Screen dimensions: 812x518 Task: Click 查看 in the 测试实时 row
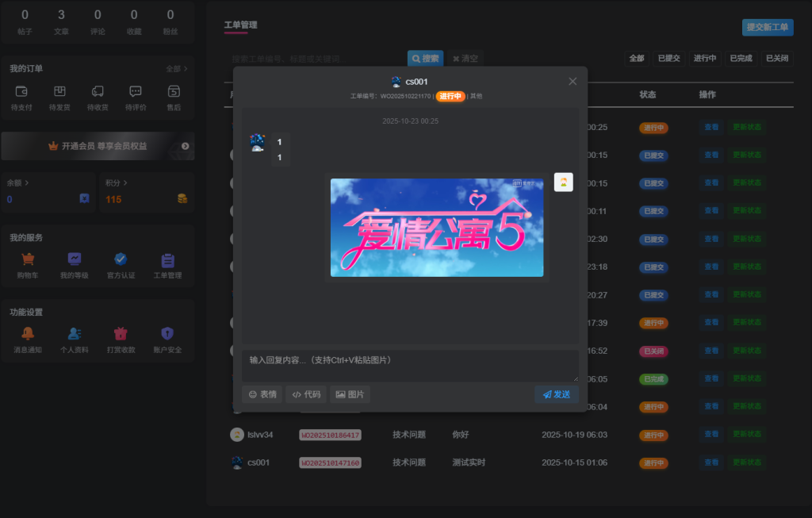click(711, 462)
